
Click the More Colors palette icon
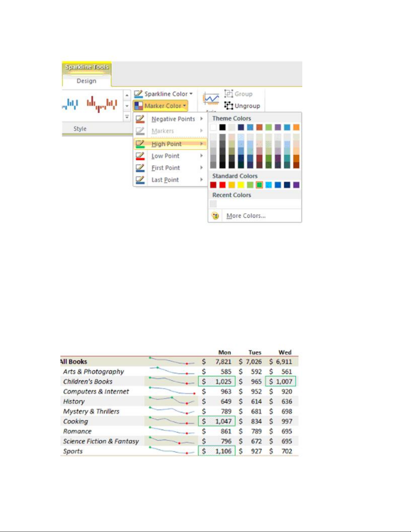click(x=215, y=216)
